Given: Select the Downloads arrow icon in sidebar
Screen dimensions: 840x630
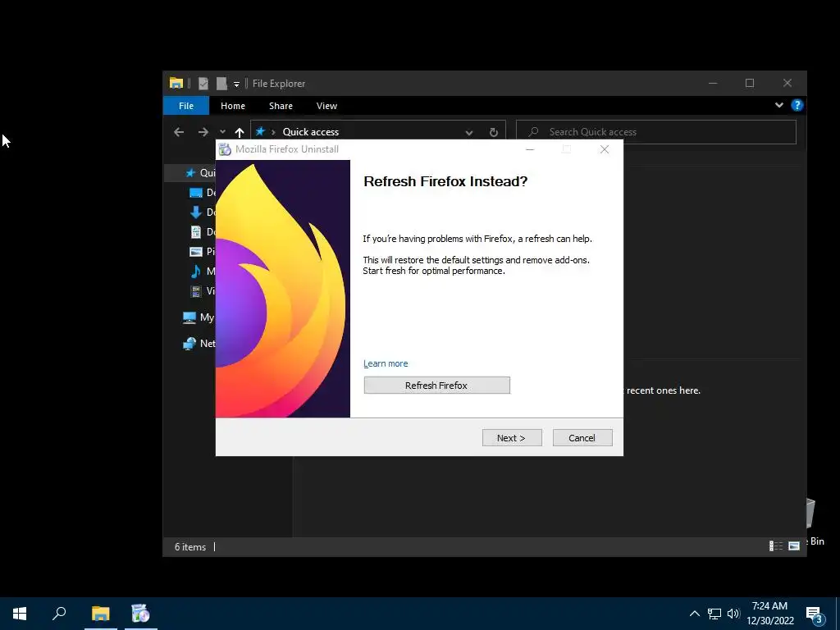Looking at the screenshot, I should [x=196, y=212].
